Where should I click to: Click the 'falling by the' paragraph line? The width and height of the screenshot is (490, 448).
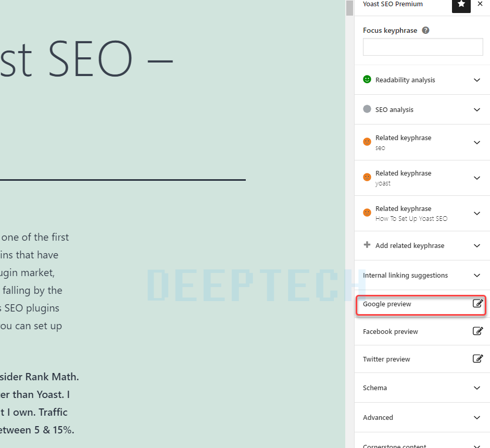pyautogui.click(x=32, y=291)
